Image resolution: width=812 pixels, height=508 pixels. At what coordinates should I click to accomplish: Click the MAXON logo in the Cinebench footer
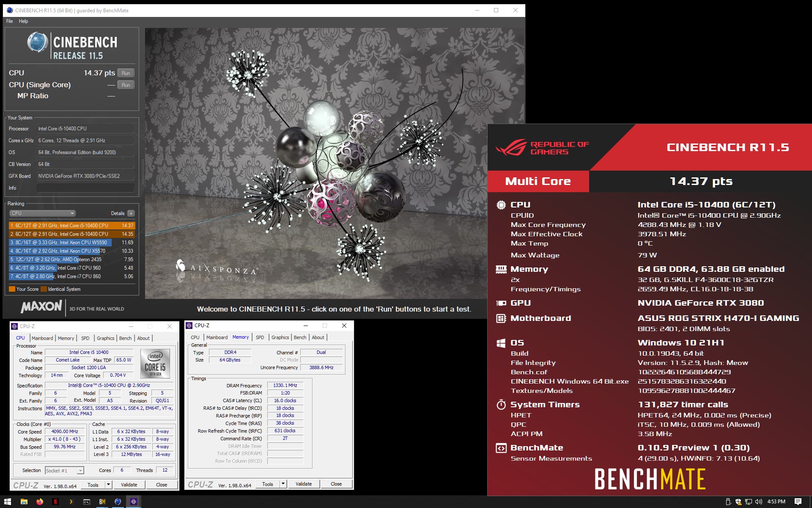[41, 306]
